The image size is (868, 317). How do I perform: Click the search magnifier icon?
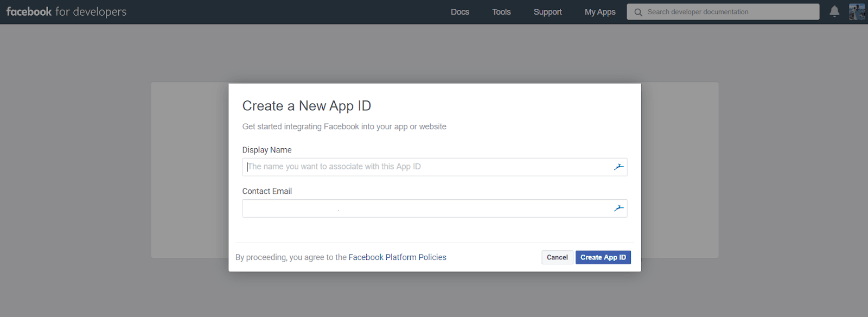click(638, 12)
